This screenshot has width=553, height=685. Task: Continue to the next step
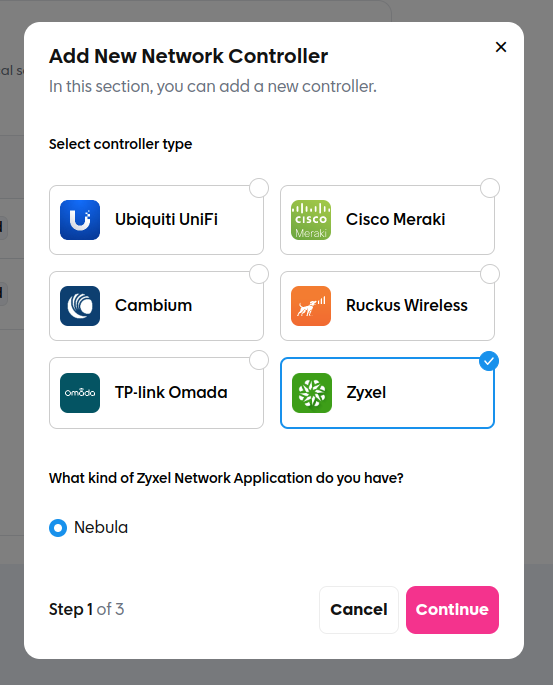pyautogui.click(x=452, y=609)
